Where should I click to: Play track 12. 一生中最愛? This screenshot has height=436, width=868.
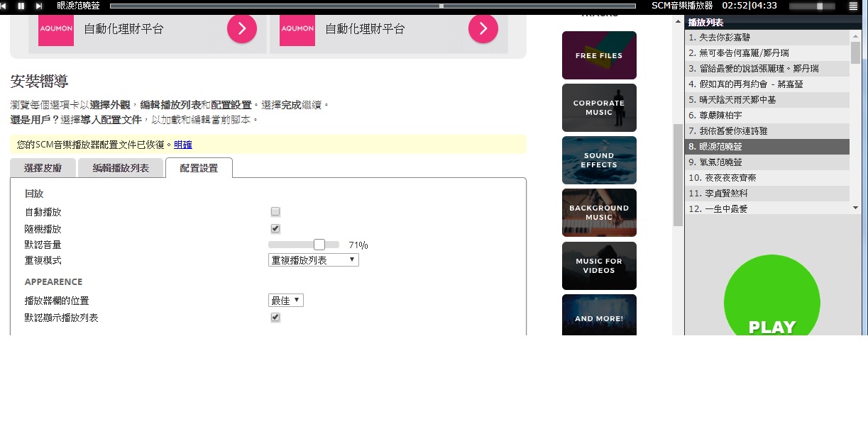(767, 208)
